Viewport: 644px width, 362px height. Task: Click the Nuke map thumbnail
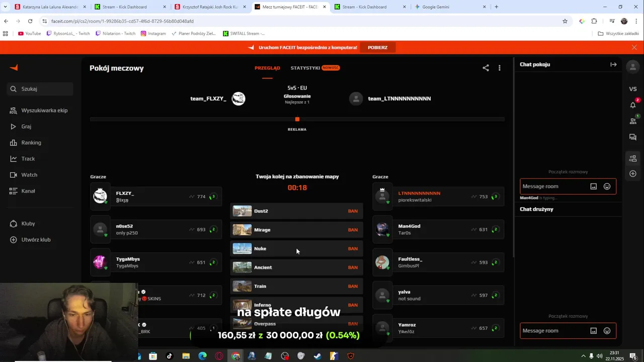coord(242,249)
